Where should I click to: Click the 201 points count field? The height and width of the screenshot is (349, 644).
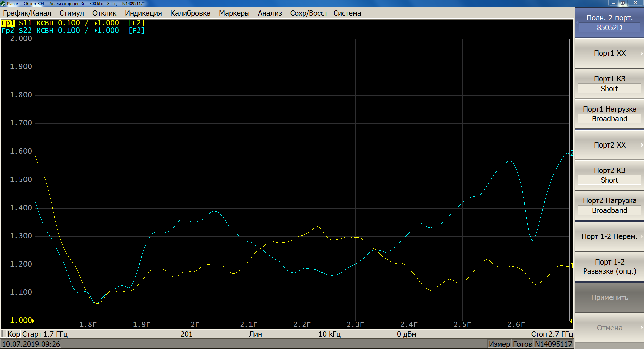(x=187, y=334)
